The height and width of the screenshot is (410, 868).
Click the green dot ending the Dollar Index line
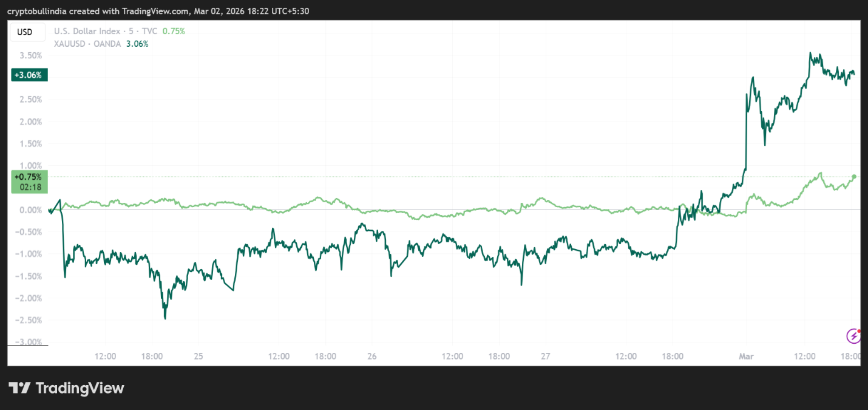(854, 177)
